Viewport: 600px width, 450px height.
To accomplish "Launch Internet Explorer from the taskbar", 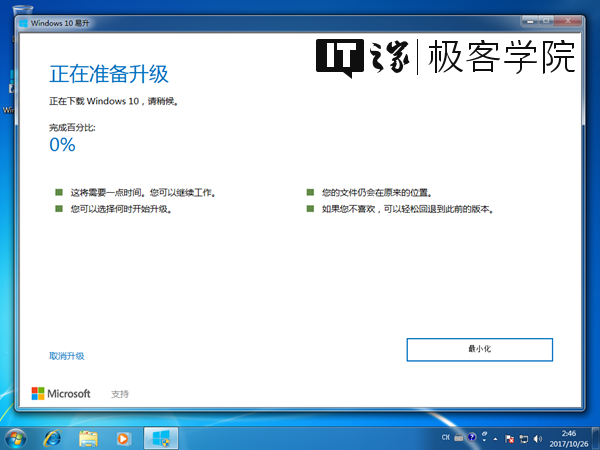I will click(x=52, y=439).
